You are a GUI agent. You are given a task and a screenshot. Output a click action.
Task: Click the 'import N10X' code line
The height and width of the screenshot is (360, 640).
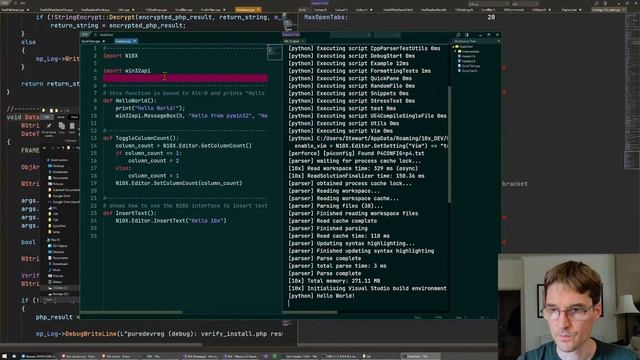tap(120, 56)
